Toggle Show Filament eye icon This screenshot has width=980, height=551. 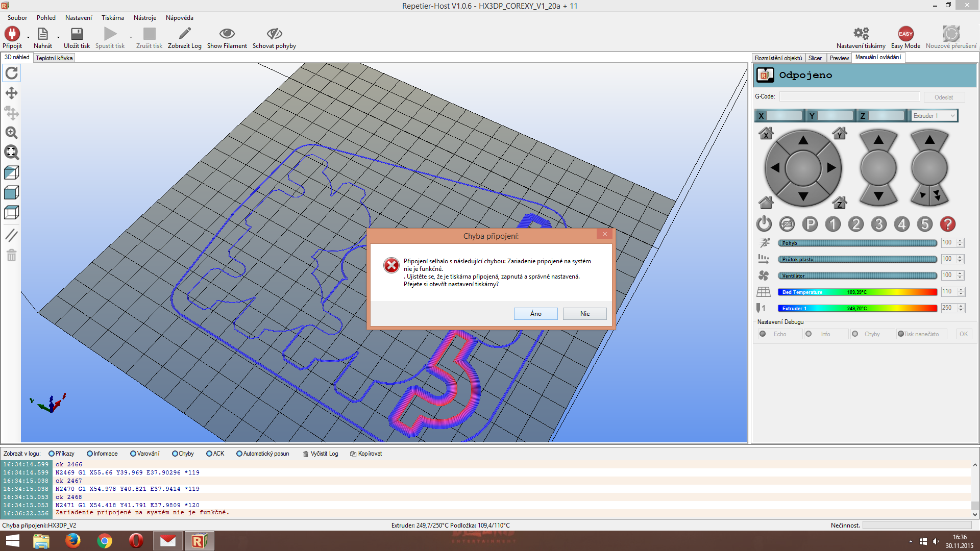tap(227, 34)
